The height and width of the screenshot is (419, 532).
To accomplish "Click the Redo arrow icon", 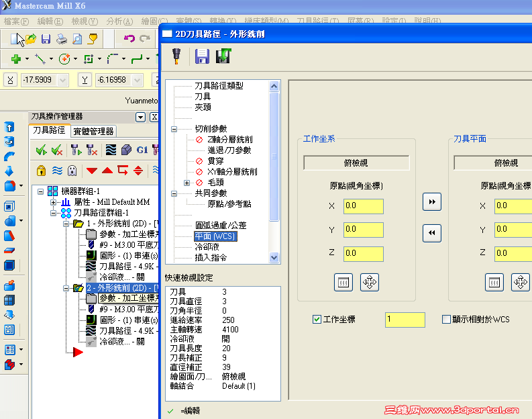I will 145,38.
